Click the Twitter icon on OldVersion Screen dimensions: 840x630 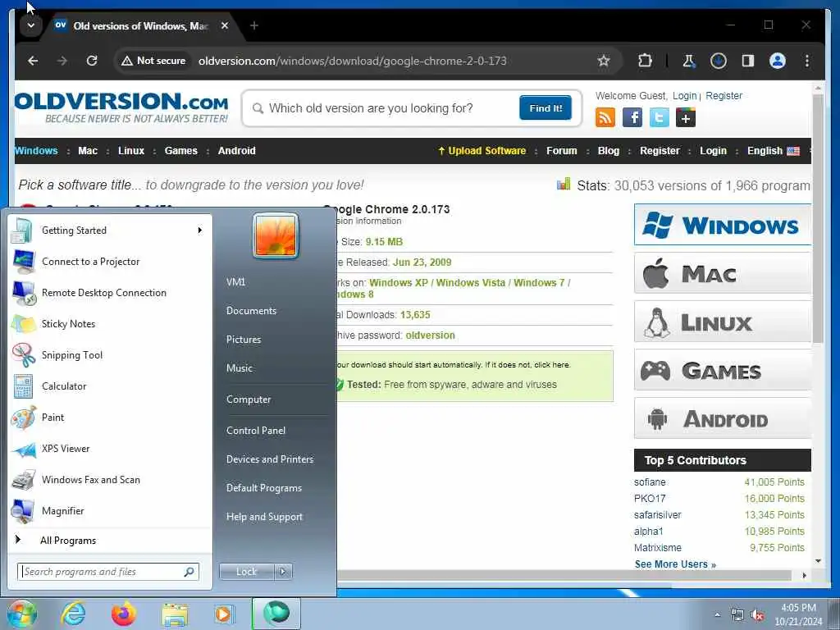pos(659,117)
